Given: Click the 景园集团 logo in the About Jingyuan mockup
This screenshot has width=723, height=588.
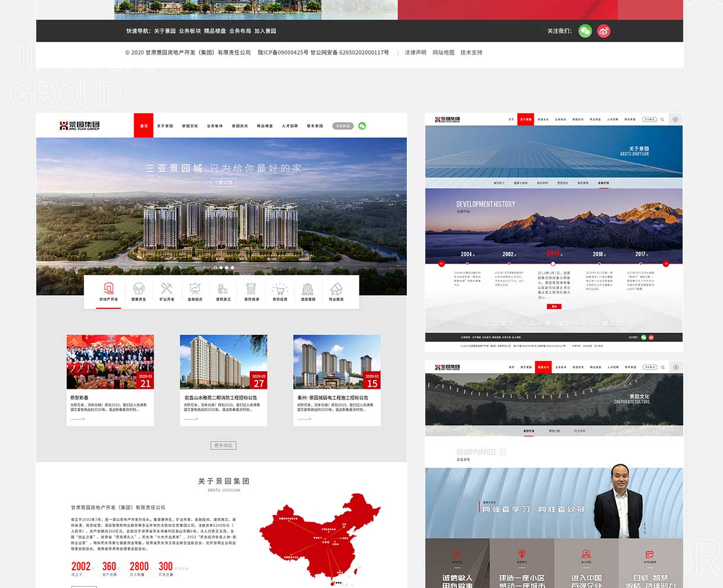Looking at the screenshot, I should click(x=447, y=119).
